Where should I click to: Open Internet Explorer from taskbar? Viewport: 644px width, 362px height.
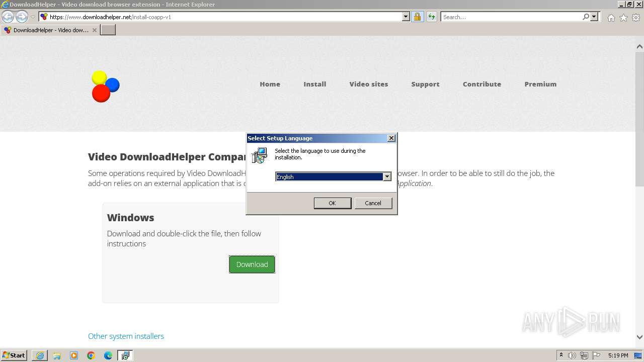coord(40,355)
